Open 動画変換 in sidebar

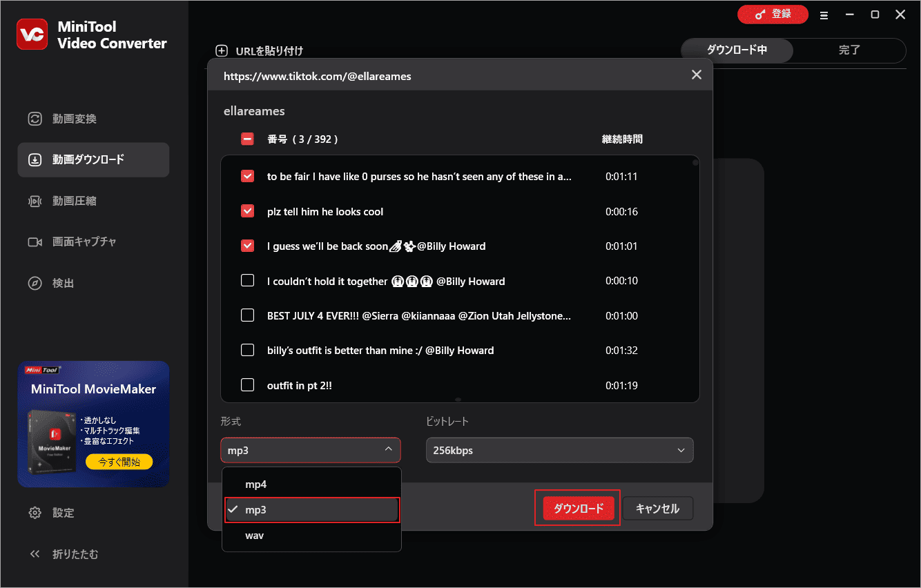pyautogui.click(x=93, y=119)
